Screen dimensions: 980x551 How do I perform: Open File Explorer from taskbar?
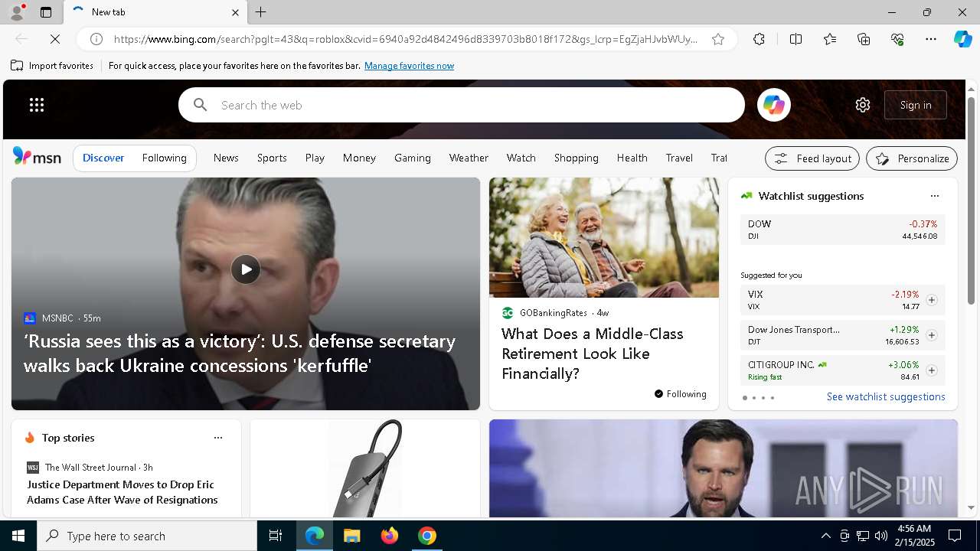pos(351,536)
